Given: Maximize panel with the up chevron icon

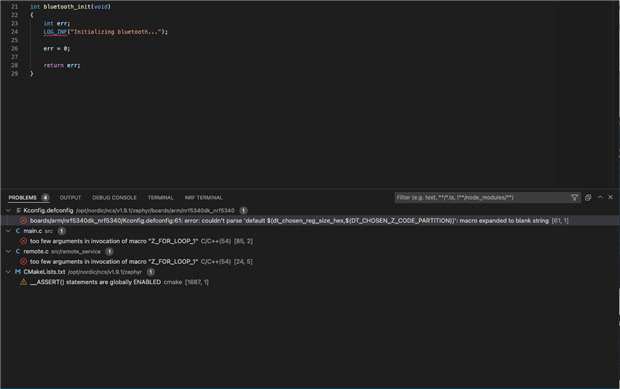Looking at the screenshot, I should click(600, 197).
